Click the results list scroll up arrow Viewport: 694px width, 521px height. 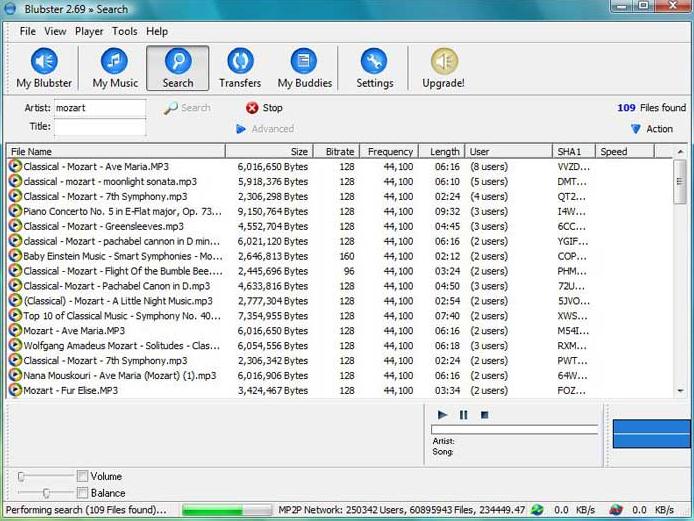click(680, 152)
